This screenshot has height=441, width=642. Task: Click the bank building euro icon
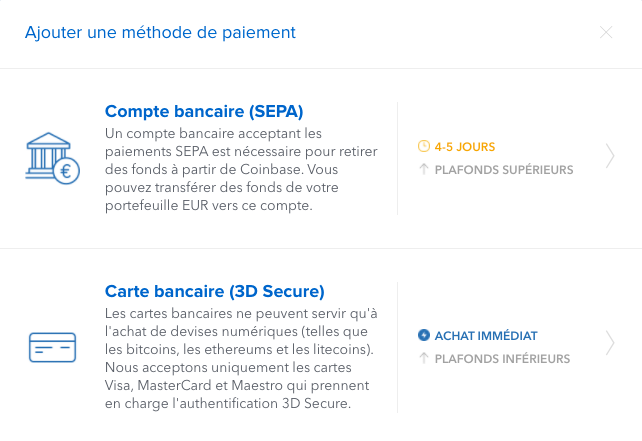pos(52,158)
